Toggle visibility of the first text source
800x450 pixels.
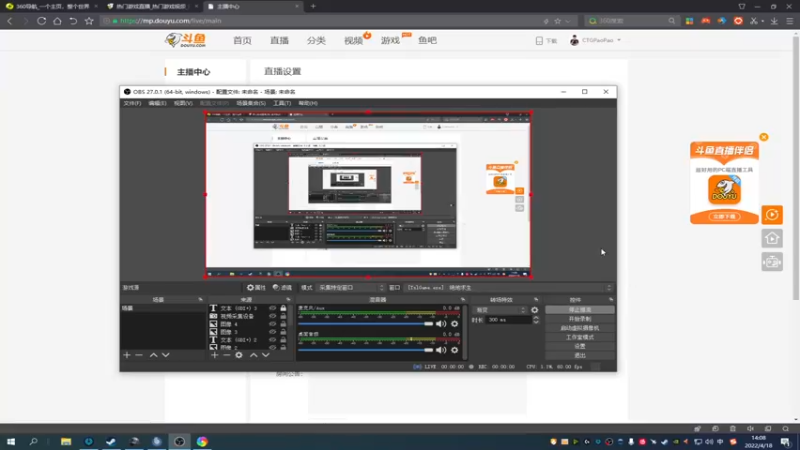pos(272,308)
